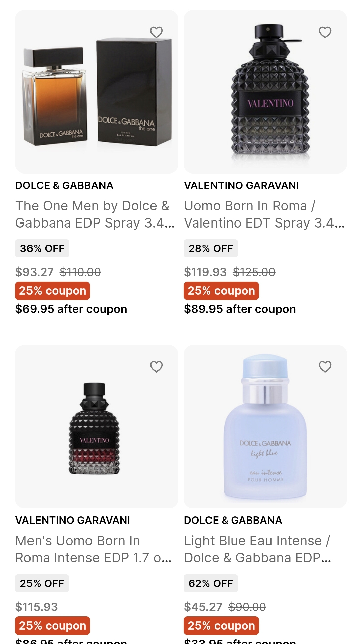Favorite The One Men Dolce & Gabbana fragrance
362x644 pixels.
156,32
